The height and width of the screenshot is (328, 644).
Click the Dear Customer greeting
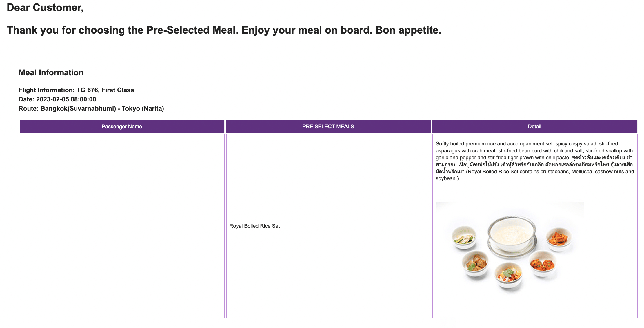point(45,8)
